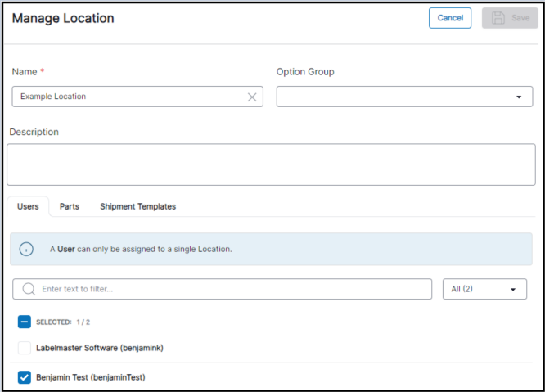
Task: Click the Save button text
Action: 520,18
